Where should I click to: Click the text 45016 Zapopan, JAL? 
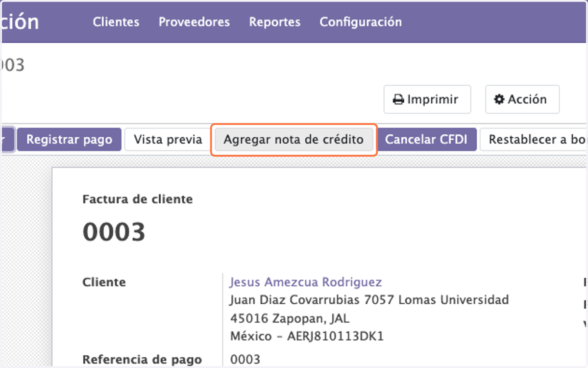(x=289, y=319)
